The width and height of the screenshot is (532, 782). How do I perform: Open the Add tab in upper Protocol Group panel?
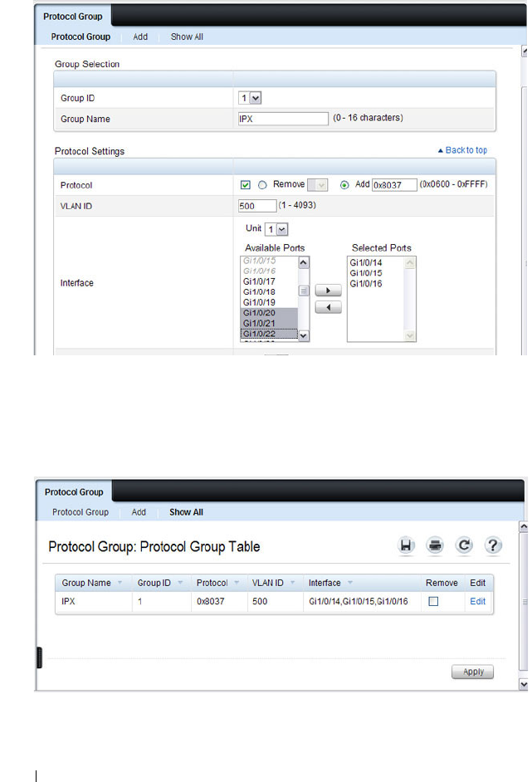pyautogui.click(x=140, y=37)
